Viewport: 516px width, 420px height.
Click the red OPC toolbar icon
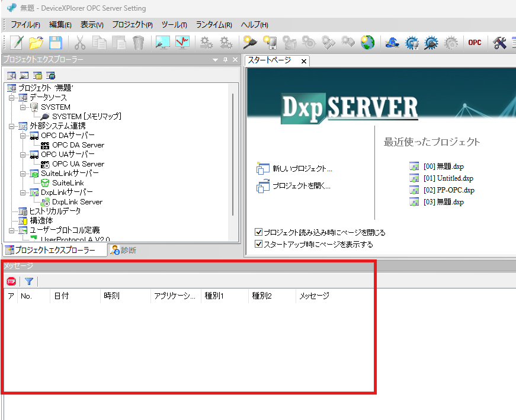pos(475,42)
